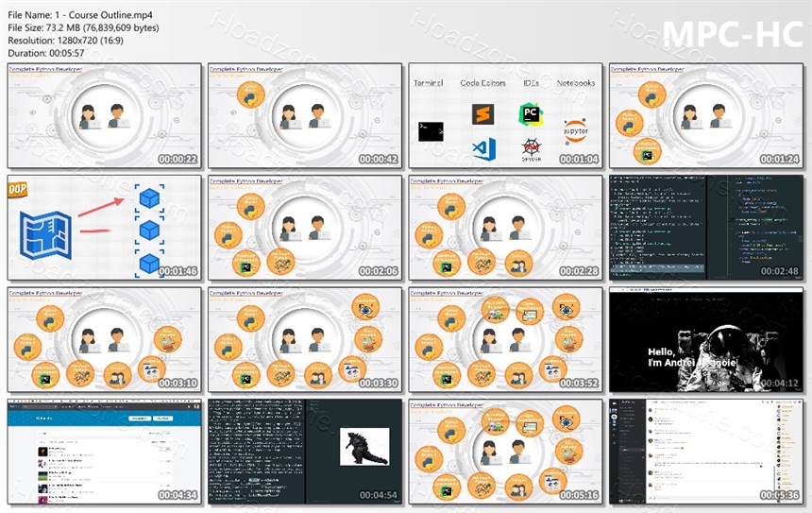
Task: Click the 'Duration: 00:05:57' line
Action: (46, 53)
